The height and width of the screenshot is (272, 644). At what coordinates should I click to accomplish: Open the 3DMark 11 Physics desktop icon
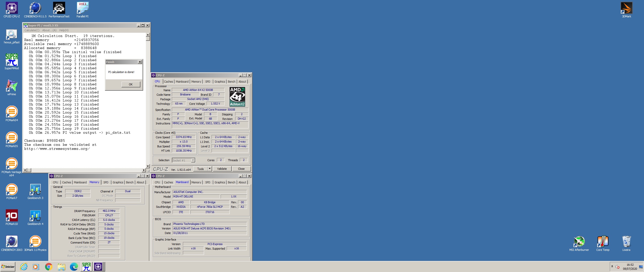pyautogui.click(x=35, y=243)
